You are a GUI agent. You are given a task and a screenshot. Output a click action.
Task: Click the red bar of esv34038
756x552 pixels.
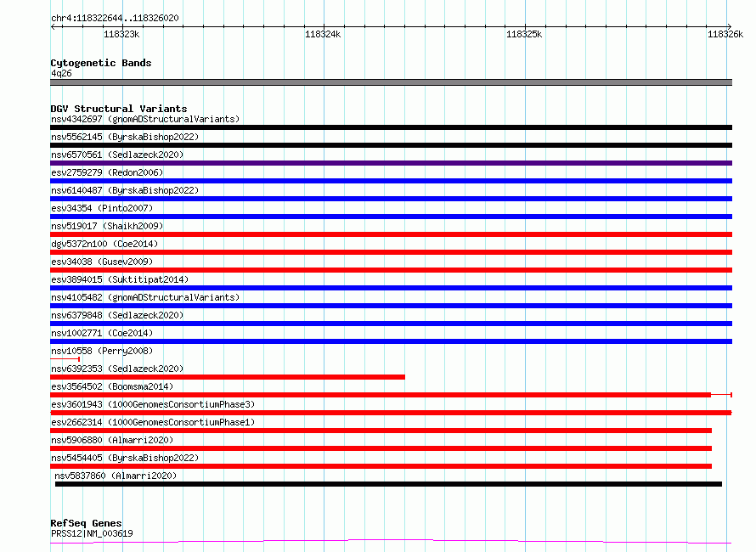[x=391, y=270]
